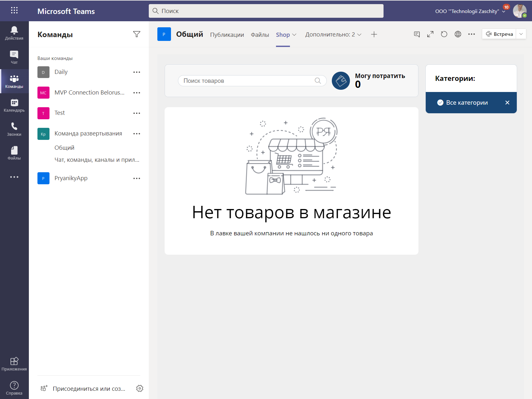The width and height of the screenshot is (532, 399).
Task: Open more options for Test team
Action: coord(137,113)
